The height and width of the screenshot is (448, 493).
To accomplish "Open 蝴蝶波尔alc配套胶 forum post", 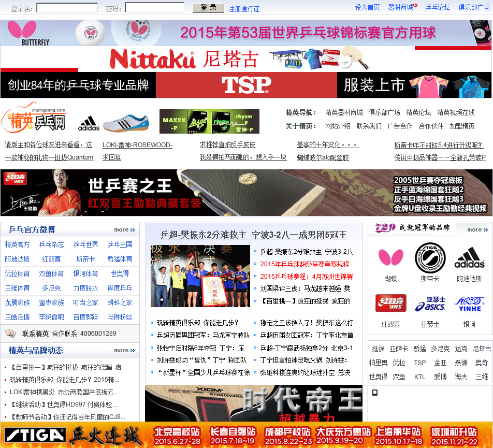I will click(323, 157).
